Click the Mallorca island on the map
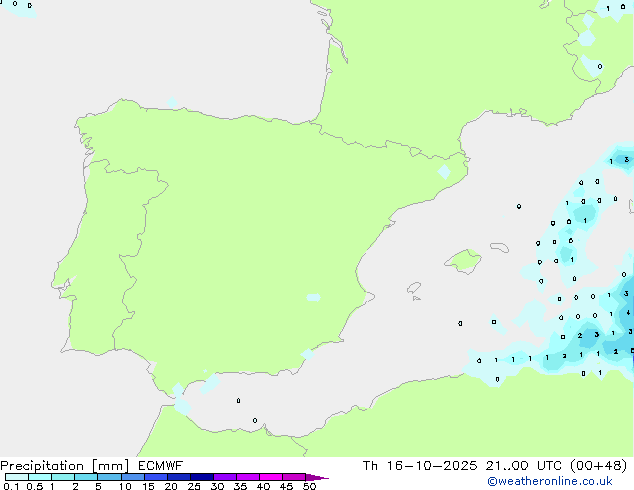The height and width of the screenshot is (490, 634). point(463,261)
